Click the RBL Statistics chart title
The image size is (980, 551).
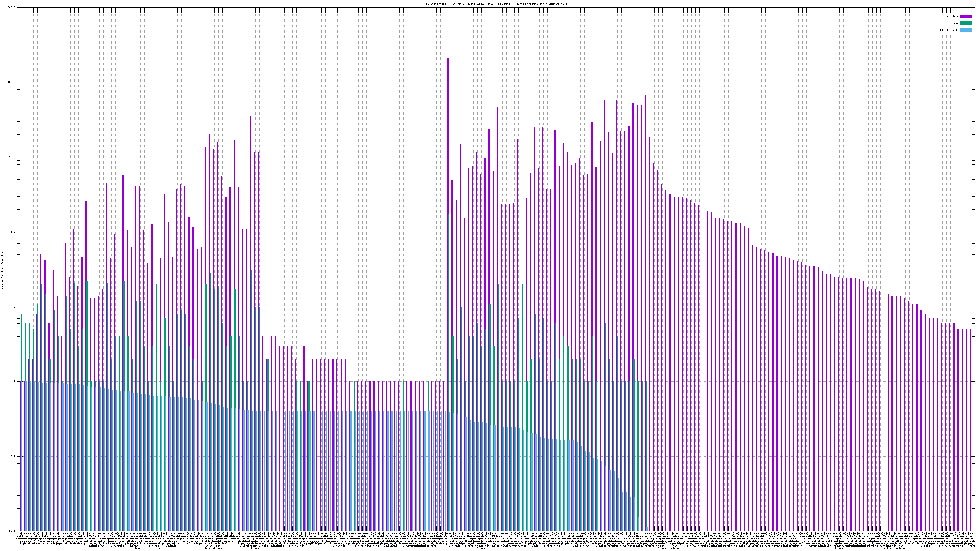[x=495, y=4]
